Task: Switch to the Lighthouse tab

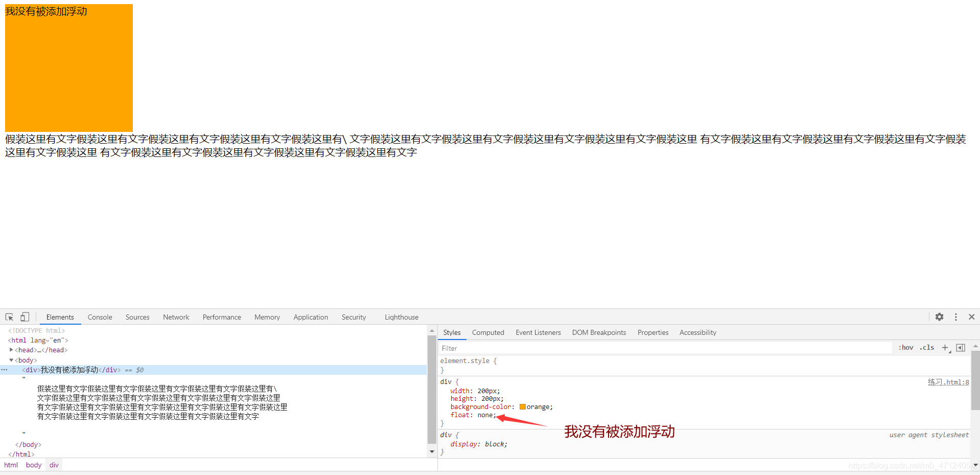Action: [402, 317]
